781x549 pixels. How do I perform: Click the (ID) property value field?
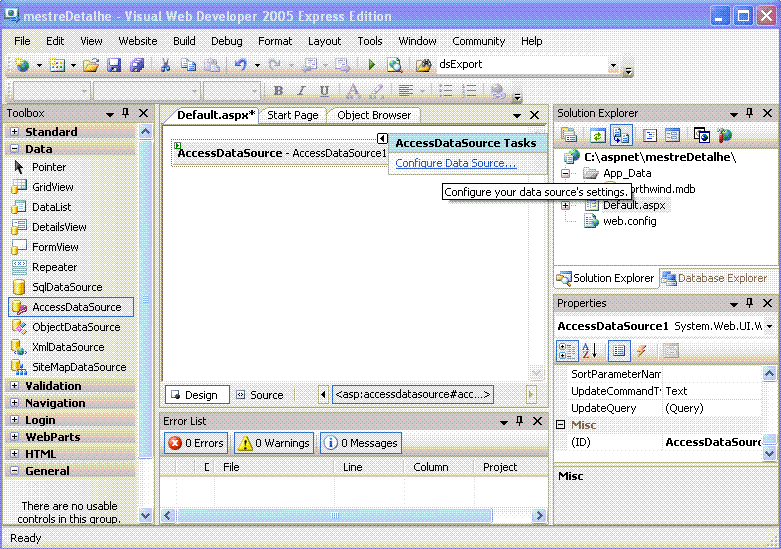pyautogui.click(x=712, y=442)
